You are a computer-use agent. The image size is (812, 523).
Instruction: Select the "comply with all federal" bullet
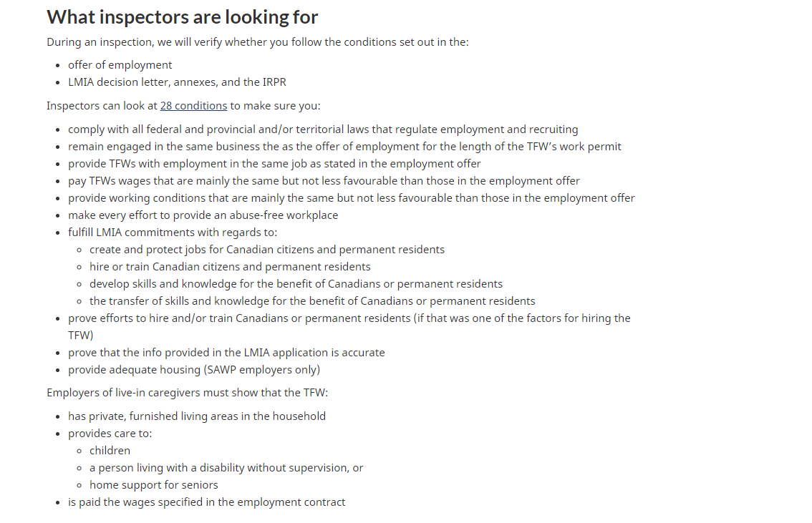tap(323, 129)
